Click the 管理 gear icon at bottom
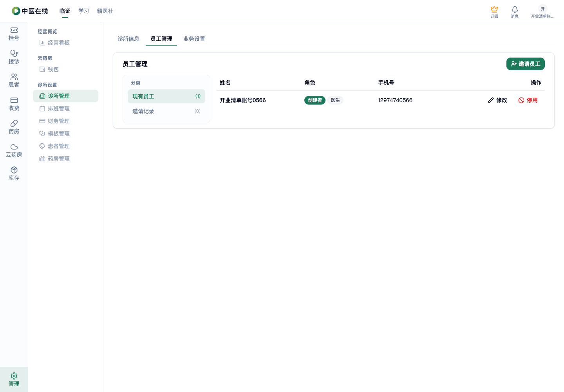The height and width of the screenshot is (392, 564). pyautogui.click(x=14, y=376)
